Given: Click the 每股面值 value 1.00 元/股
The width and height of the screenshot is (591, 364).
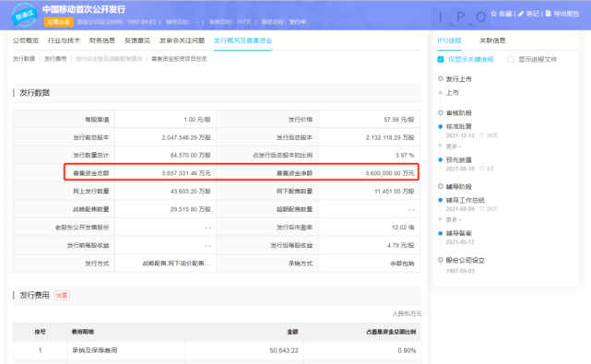Looking at the screenshot, I should click(197, 120).
